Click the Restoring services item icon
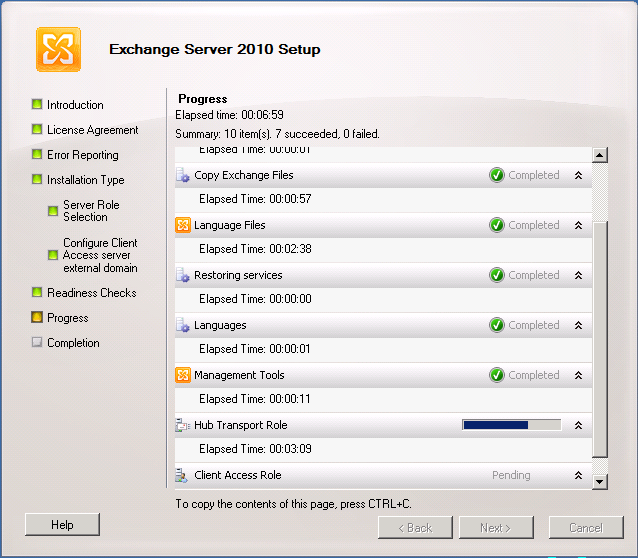 pos(183,275)
